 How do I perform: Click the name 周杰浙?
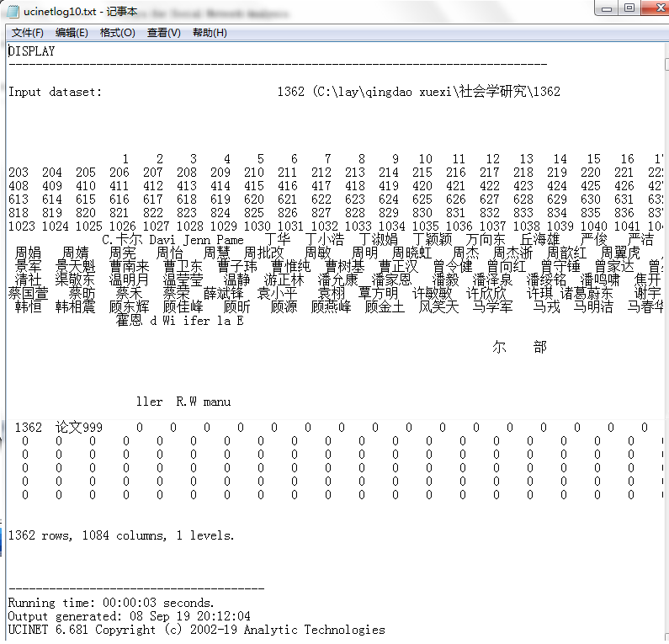click(512, 253)
